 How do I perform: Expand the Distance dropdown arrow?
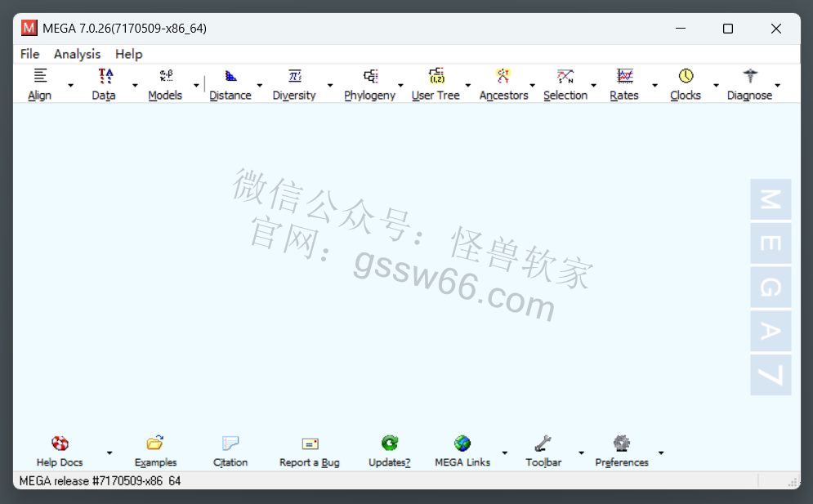[260, 85]
